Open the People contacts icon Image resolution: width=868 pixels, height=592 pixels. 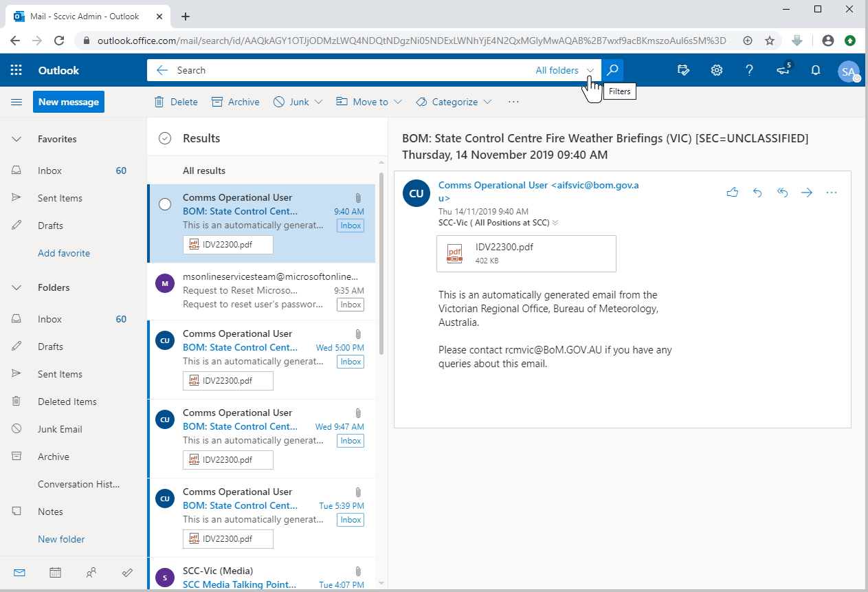(x=91, y=572)
